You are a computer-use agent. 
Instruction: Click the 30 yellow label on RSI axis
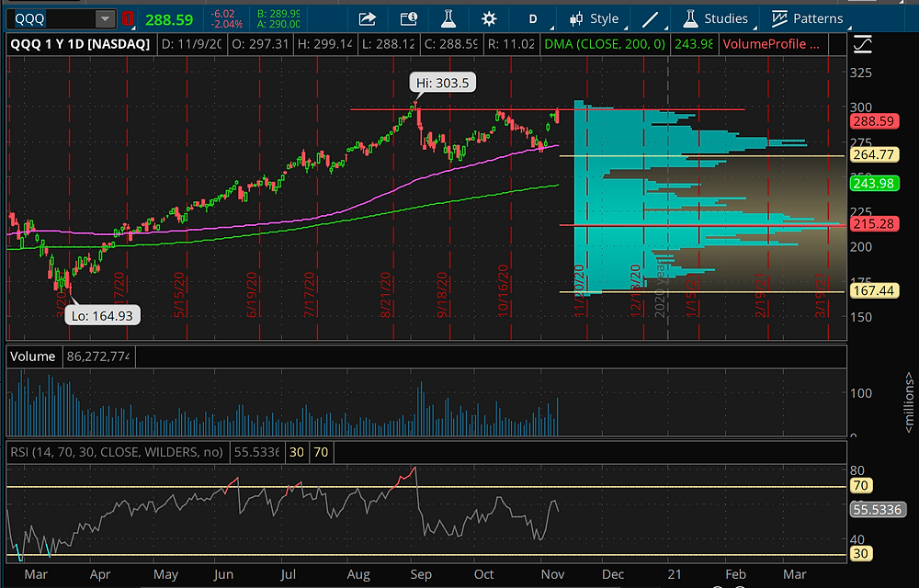pos(860,553)
